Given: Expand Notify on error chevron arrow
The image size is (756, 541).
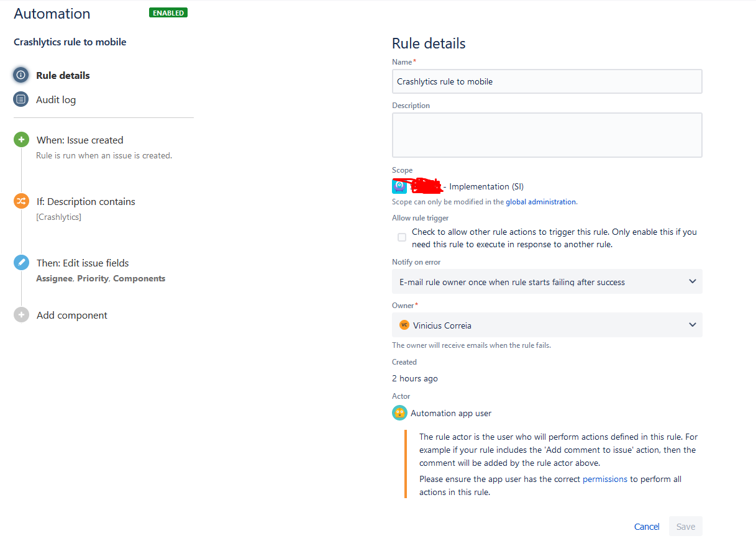Looking at the screenshot, I should coord(693,281).
